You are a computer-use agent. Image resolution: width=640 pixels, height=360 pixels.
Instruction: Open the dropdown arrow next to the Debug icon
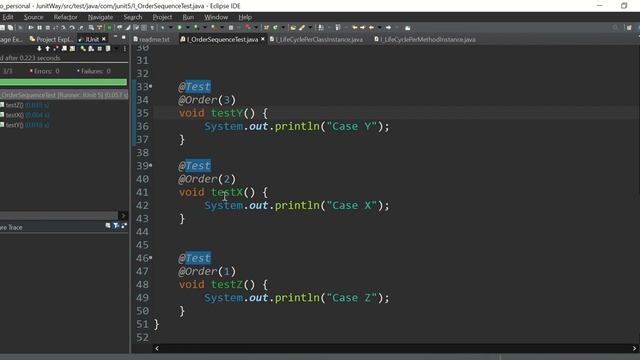(171, 27)
